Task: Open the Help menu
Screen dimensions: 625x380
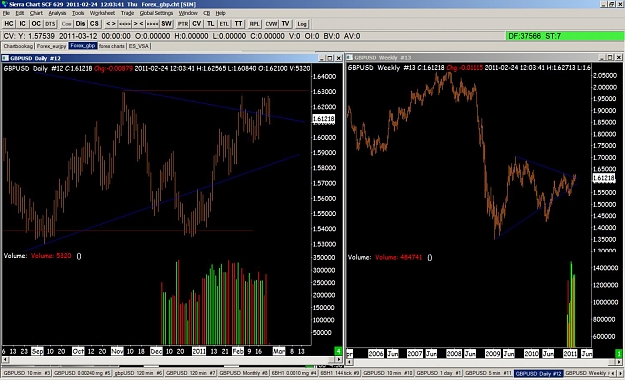Action: pos(220,13)
